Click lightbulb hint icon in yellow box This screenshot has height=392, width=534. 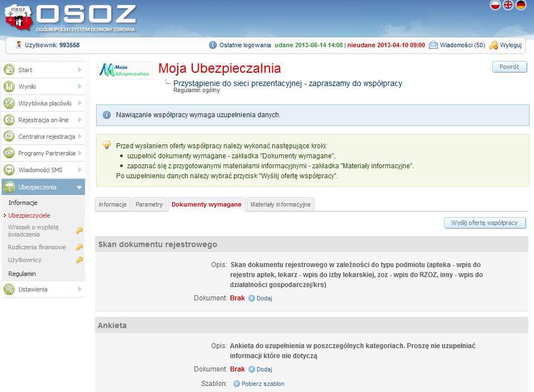click(107, 145)
